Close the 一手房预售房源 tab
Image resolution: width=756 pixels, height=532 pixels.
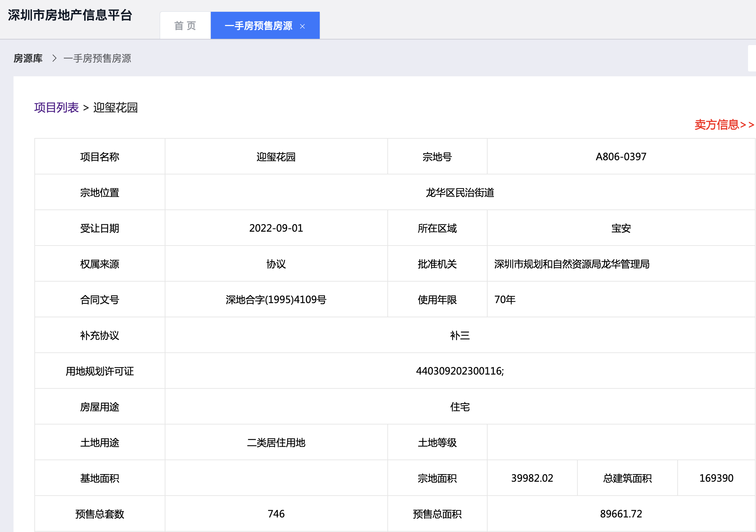point(302,26)
